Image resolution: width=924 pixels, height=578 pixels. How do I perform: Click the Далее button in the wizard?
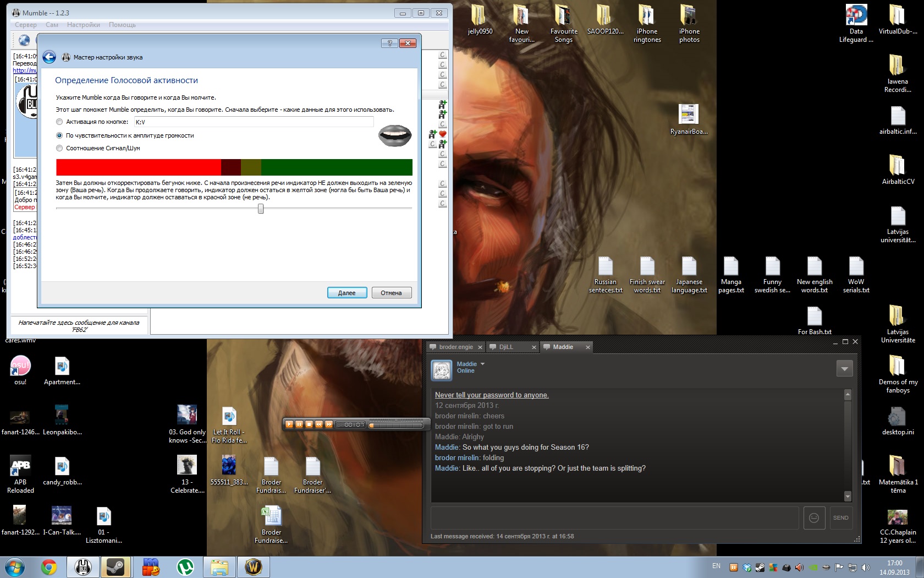pos(347,293)
